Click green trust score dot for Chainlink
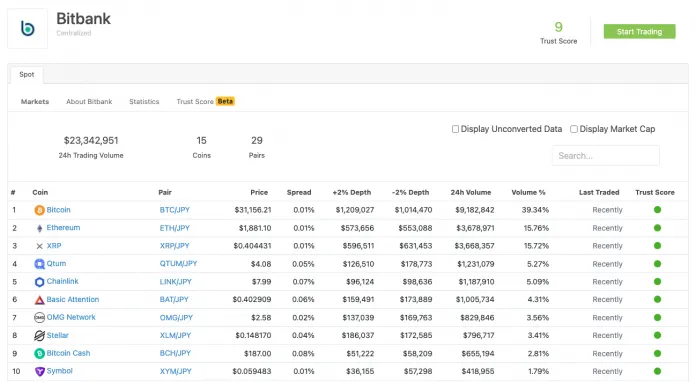The image size is (696, 382). 657,282
